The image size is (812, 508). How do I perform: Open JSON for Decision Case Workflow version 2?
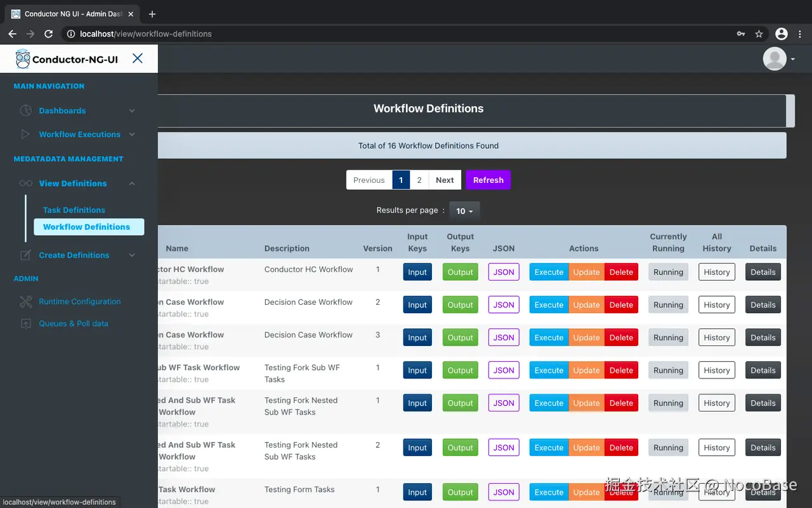(x=504, y=305)
